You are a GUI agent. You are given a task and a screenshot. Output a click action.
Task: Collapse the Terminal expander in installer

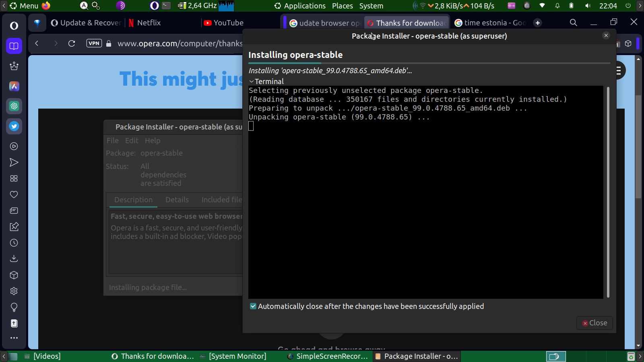tap(266, 81)
